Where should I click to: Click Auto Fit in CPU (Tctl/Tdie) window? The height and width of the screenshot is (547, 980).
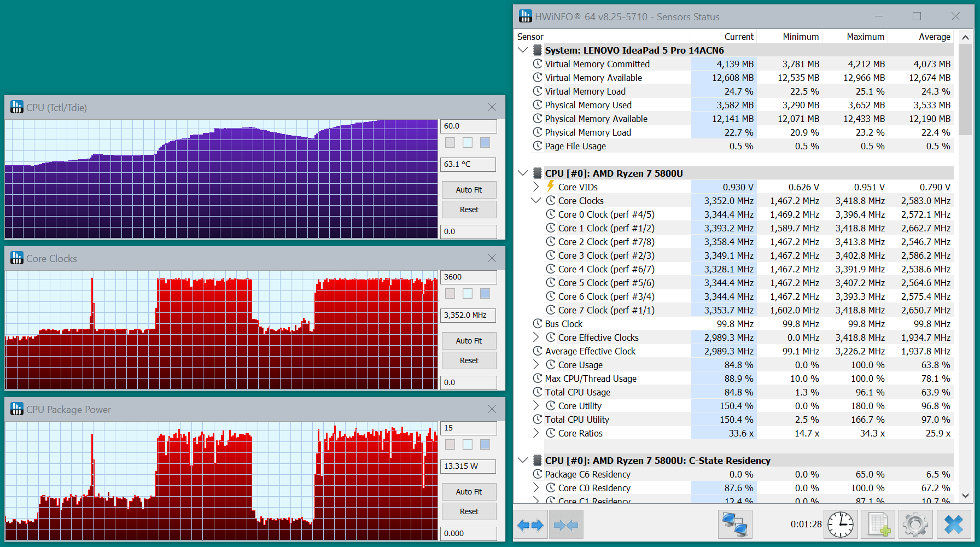pyautogui.click(x=469, y=190)
